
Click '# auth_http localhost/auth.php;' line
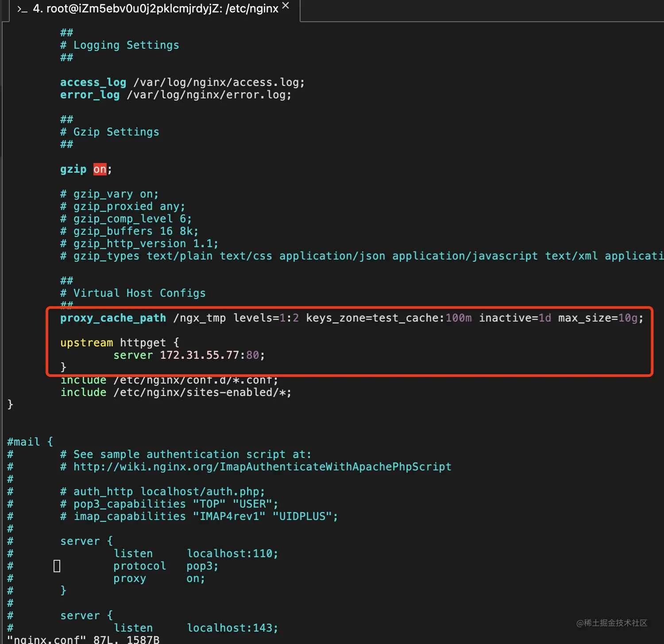[162, 492]
